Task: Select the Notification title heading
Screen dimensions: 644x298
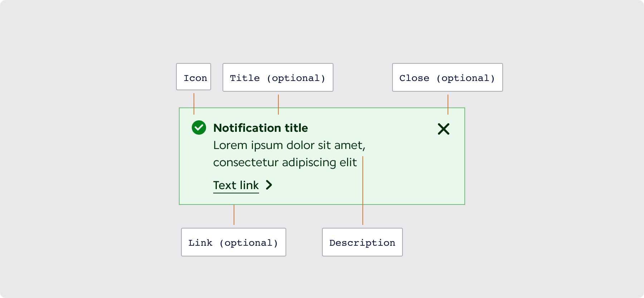Action: pos(260,128)
